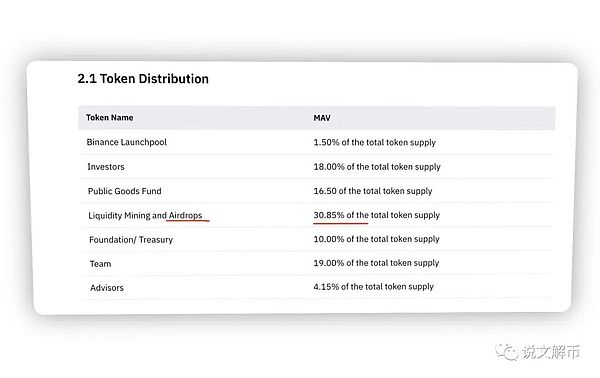Screen dimensions: 600x378
Task: Click the Investors row label
Action: coord(106,167)
